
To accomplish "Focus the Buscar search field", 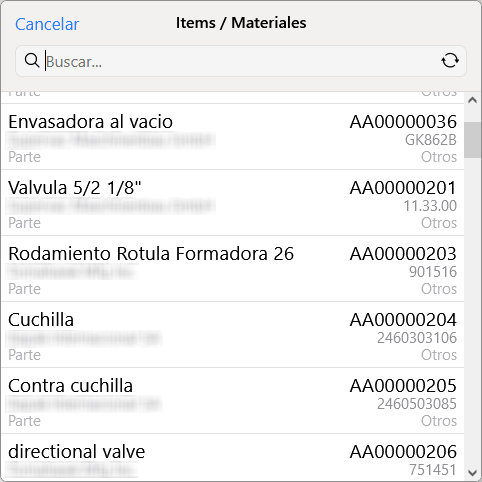I will [241, 61].
